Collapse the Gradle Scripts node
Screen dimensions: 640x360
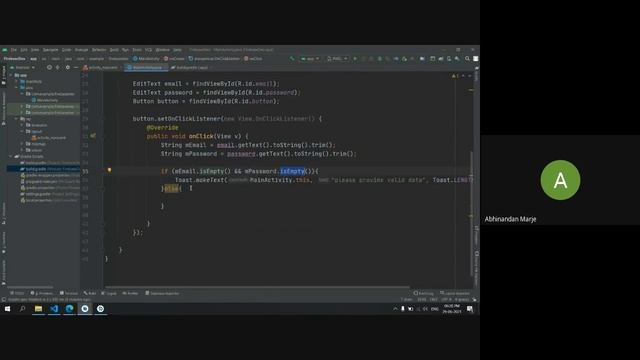[11, 156]
